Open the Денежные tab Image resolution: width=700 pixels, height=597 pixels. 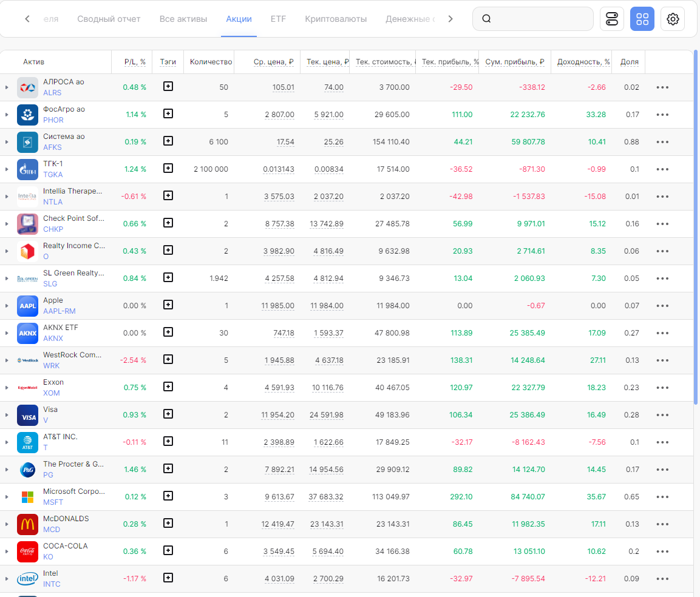pos(410,19)
